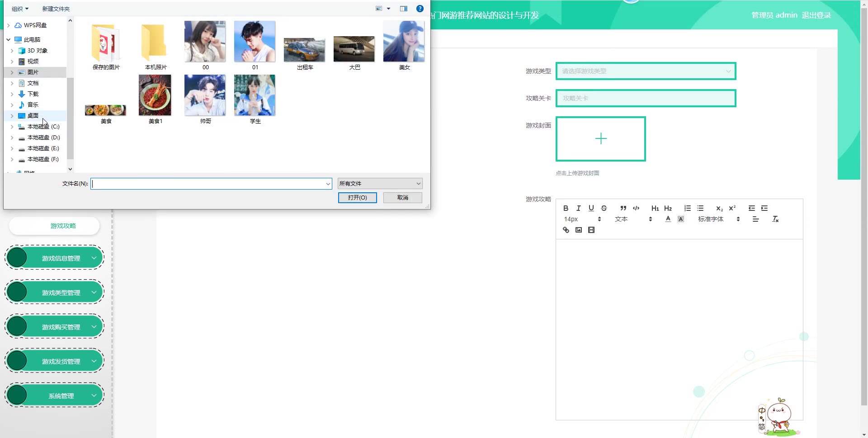The width and height of the screenshot is (868, 438).
Task: Select 保存的图片 folder
Action: point(106,47)
